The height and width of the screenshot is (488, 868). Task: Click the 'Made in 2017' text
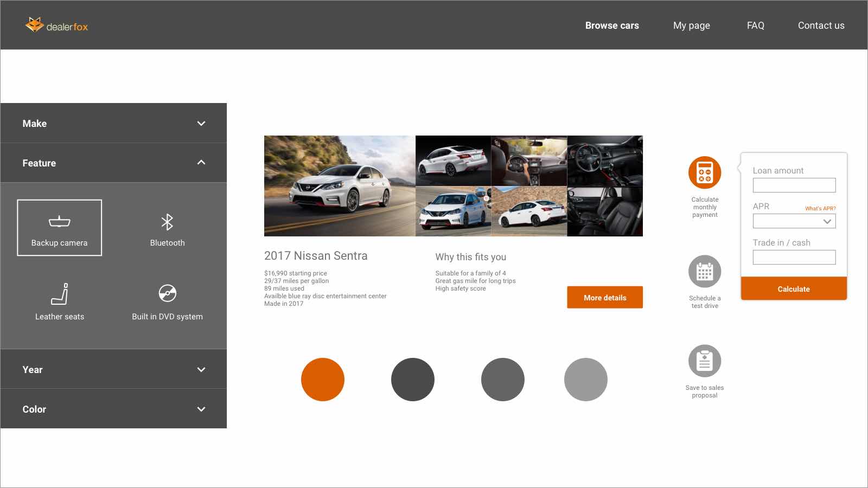tap(284, 304)
